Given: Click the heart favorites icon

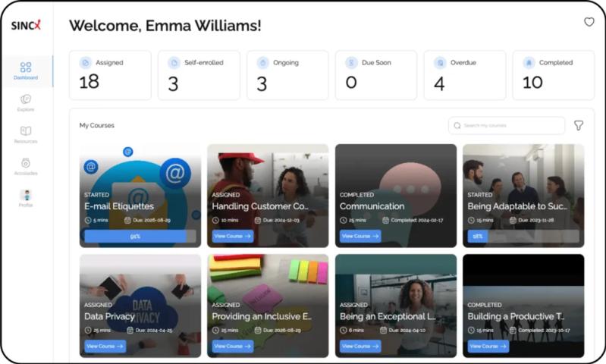Looking at the screenshot, I should click(589, 22).
